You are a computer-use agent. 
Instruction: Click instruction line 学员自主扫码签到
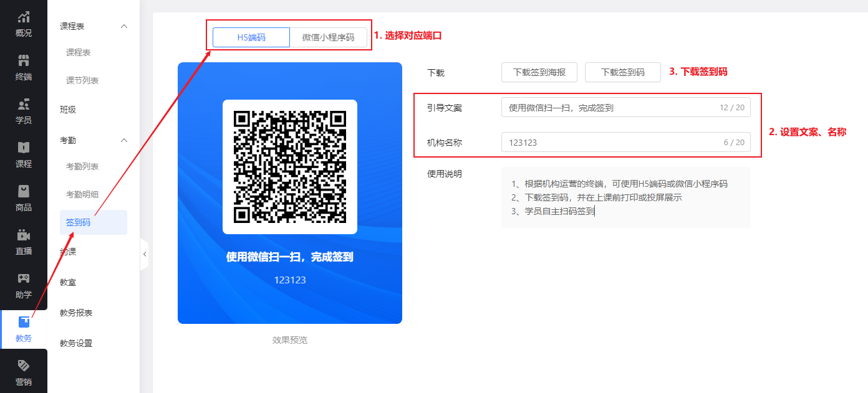click(x=553, y=211)
